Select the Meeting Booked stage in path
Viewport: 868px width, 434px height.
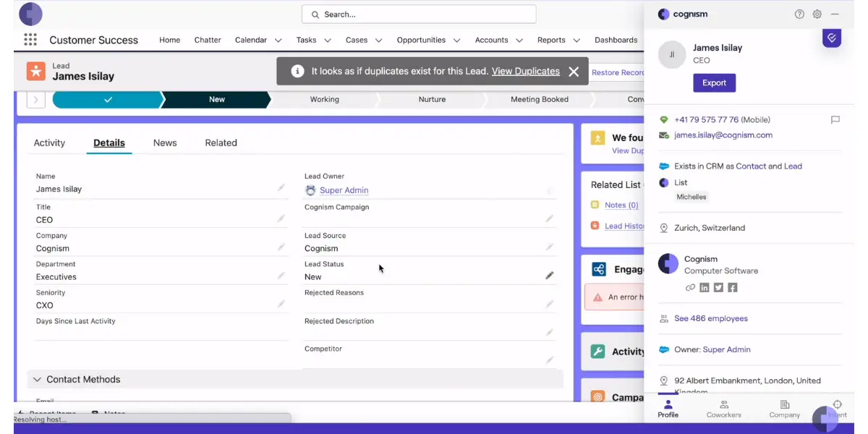(x=540, y=99)
